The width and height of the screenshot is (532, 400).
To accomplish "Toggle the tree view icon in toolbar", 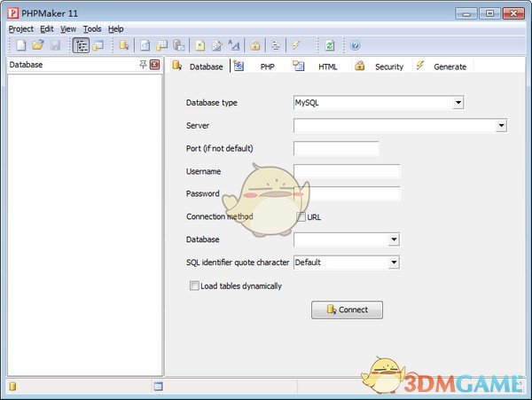I will 81,45.
